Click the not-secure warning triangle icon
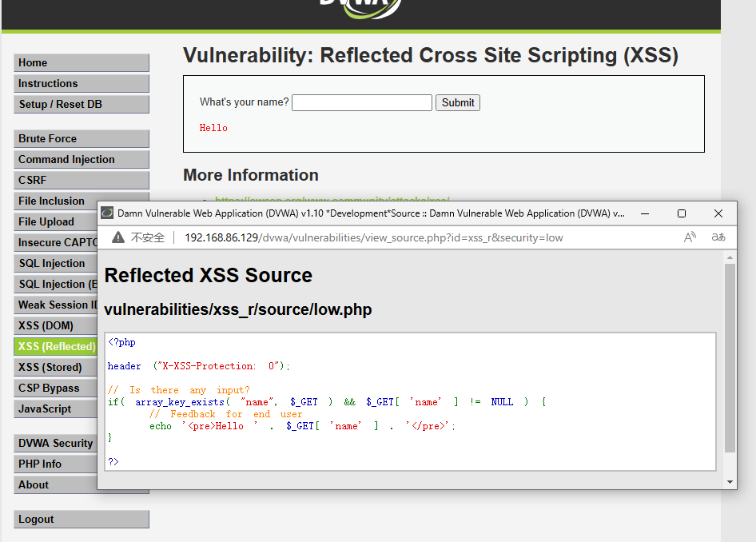The image size is (756, 542). [x=118, y=237]
